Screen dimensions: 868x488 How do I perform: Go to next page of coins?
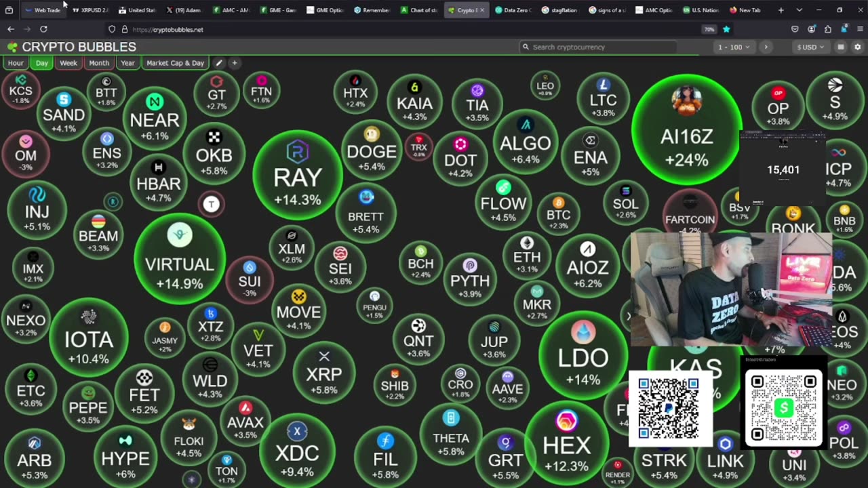766,47
